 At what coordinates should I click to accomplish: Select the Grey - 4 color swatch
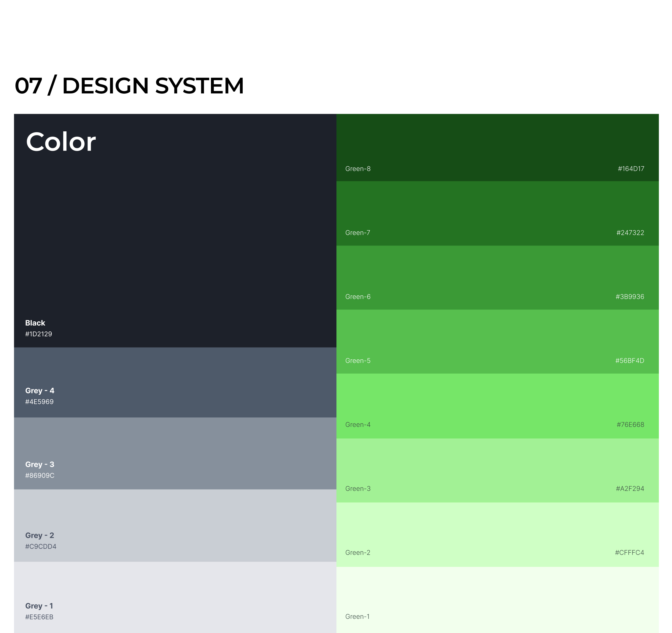[175, 382]
